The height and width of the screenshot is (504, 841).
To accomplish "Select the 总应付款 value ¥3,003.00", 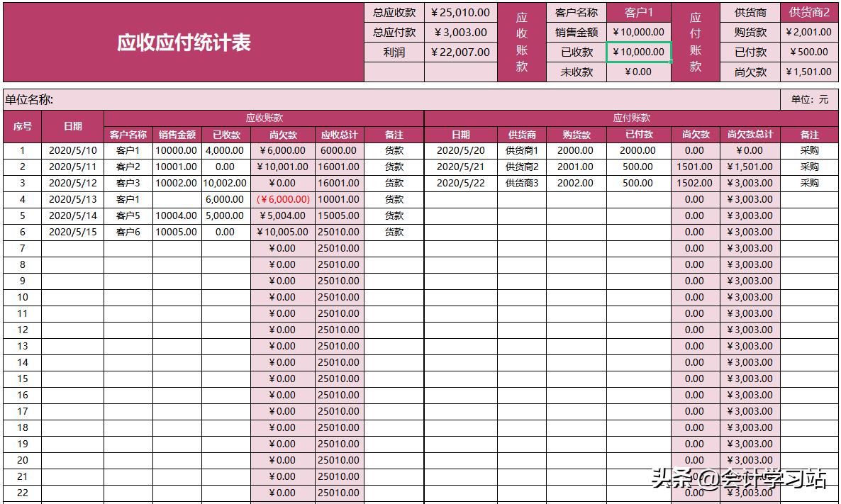I will (x=462, y=32).
